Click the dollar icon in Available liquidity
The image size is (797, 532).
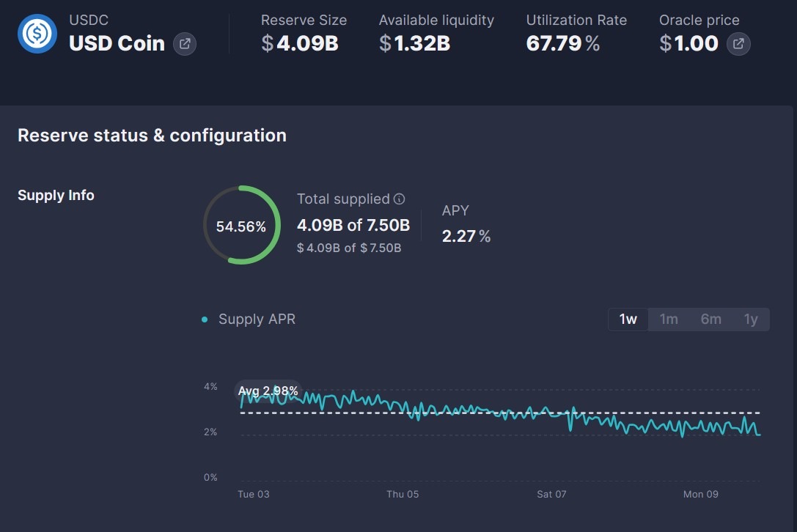coord(385,43)
